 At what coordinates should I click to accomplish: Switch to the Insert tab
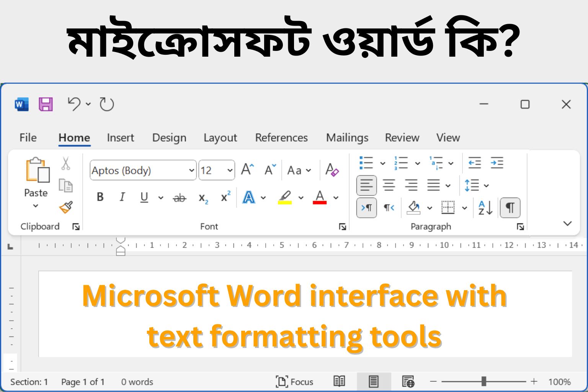tap(120, 138)
